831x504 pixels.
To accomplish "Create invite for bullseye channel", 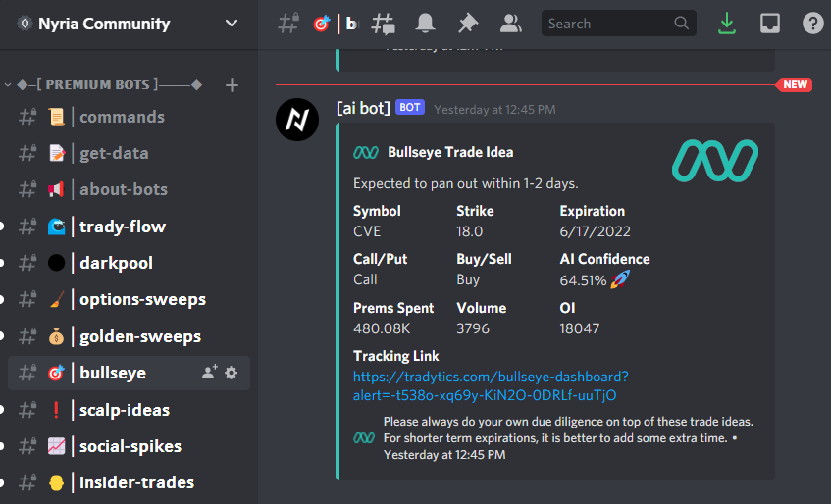I will pos(209,373).
